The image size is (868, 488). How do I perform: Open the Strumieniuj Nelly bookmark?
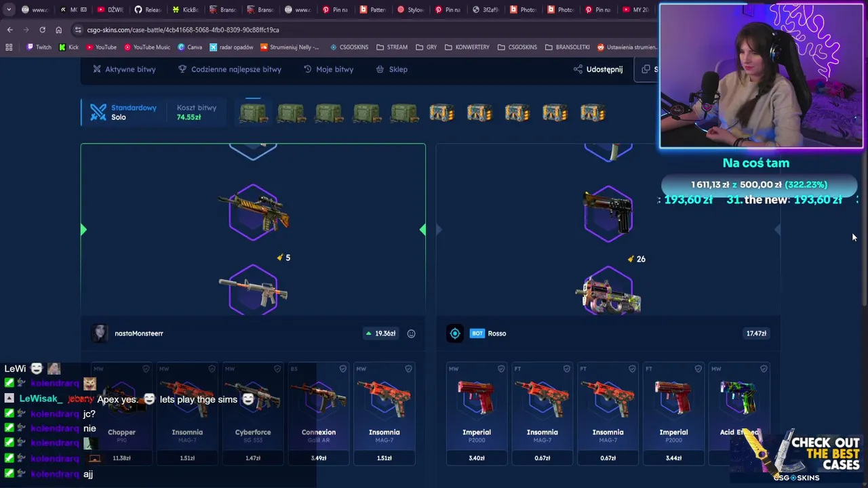point(290,47)
